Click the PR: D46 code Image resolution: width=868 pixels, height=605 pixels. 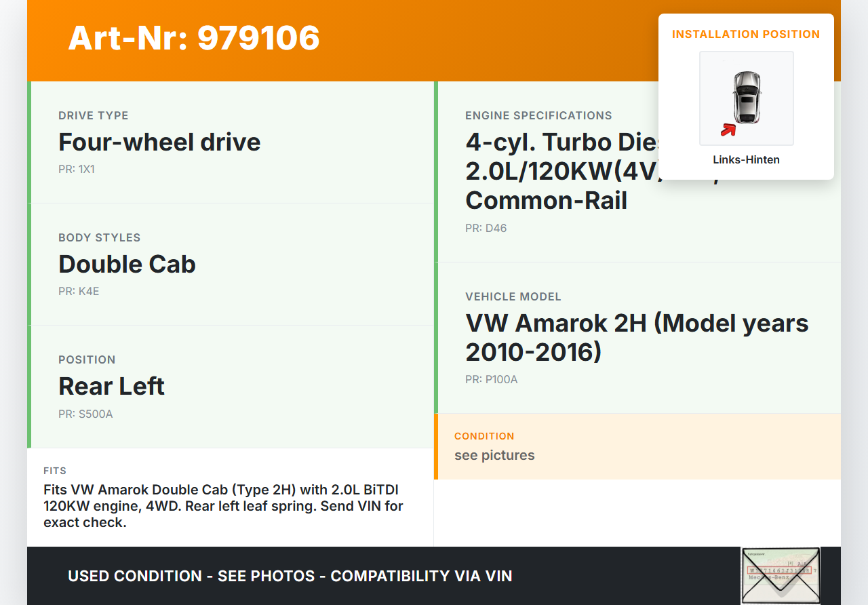486,229
